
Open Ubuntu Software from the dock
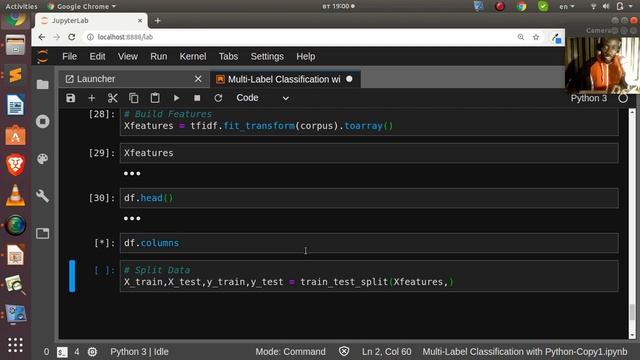(16, 135)
